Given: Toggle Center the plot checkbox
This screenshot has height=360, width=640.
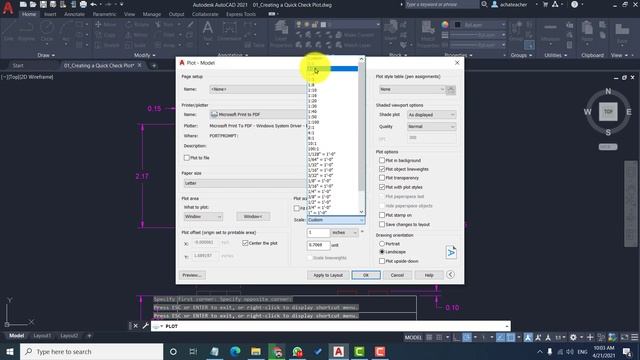Looking at the screenshot, I should point(245,243).
